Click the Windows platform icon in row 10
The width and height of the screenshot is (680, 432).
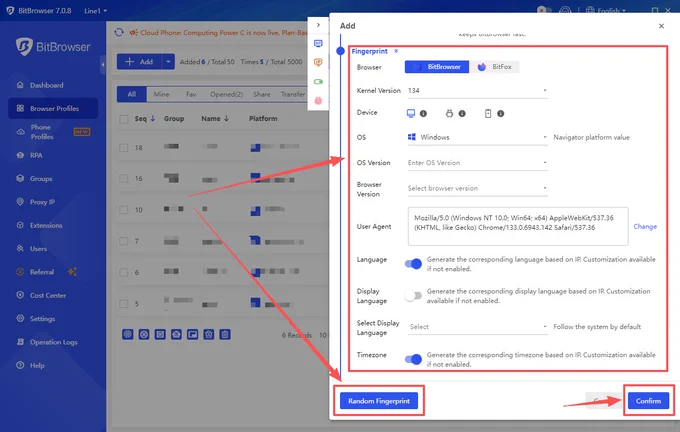pos(255,211)
